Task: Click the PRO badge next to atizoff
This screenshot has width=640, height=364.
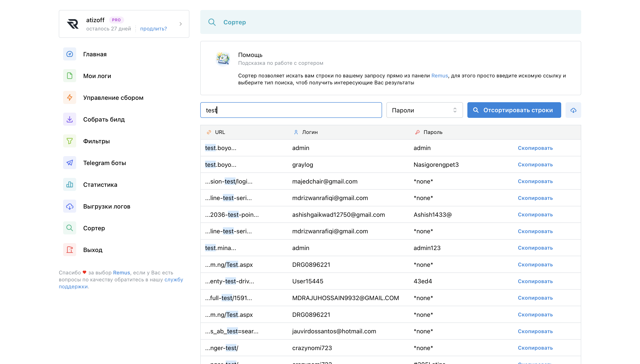Action: click(x=116, y=20)
